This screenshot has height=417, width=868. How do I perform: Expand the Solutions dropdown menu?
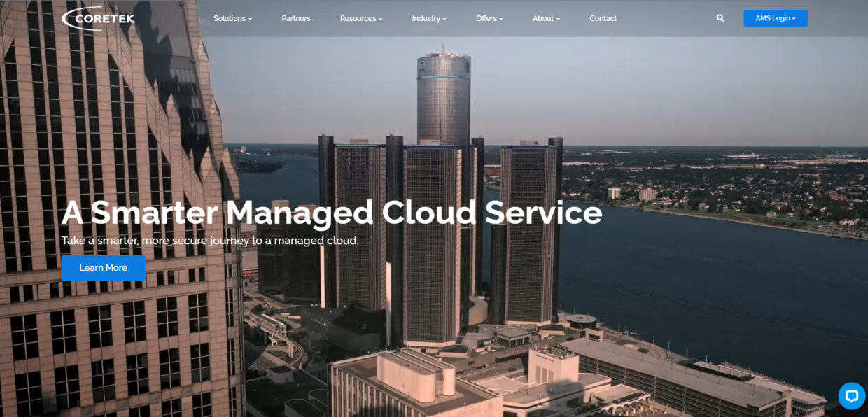tap(232, 18)
